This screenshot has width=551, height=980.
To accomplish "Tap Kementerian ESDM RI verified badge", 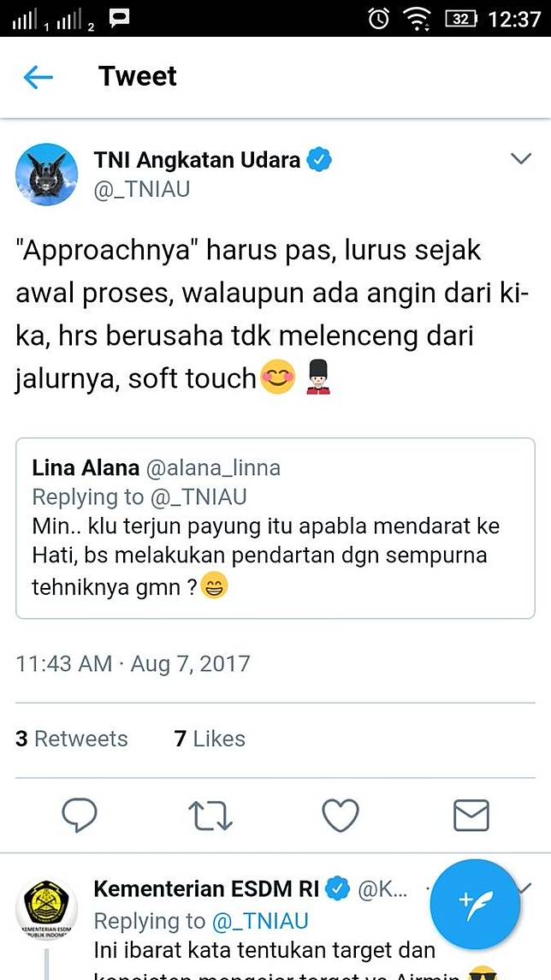I will click(339, 888).
